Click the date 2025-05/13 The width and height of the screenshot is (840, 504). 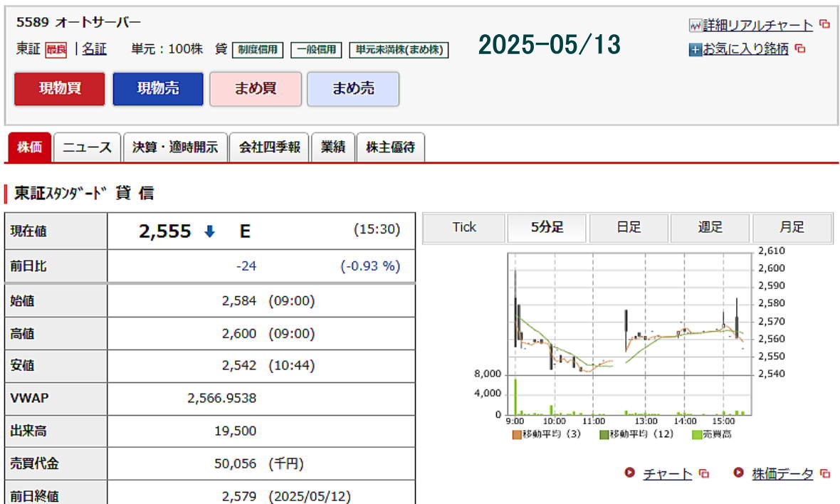coord(549,44)
